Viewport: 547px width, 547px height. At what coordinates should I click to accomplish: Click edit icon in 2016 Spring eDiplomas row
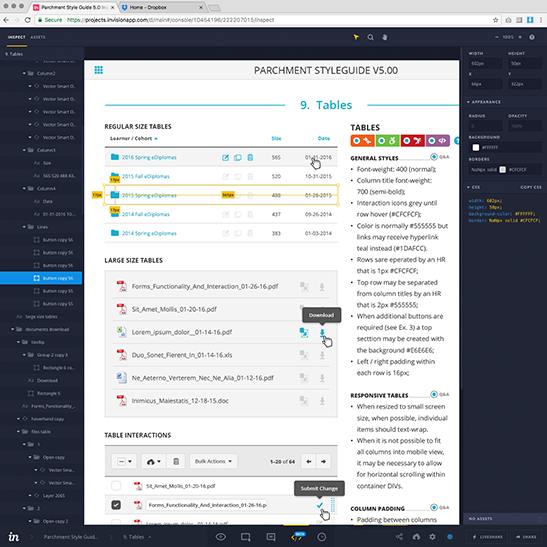coord(225,158)
